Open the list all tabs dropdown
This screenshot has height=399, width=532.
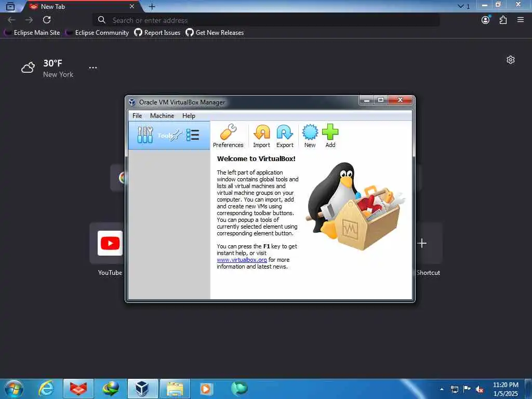pyautogui.click(x=463, y=6)
